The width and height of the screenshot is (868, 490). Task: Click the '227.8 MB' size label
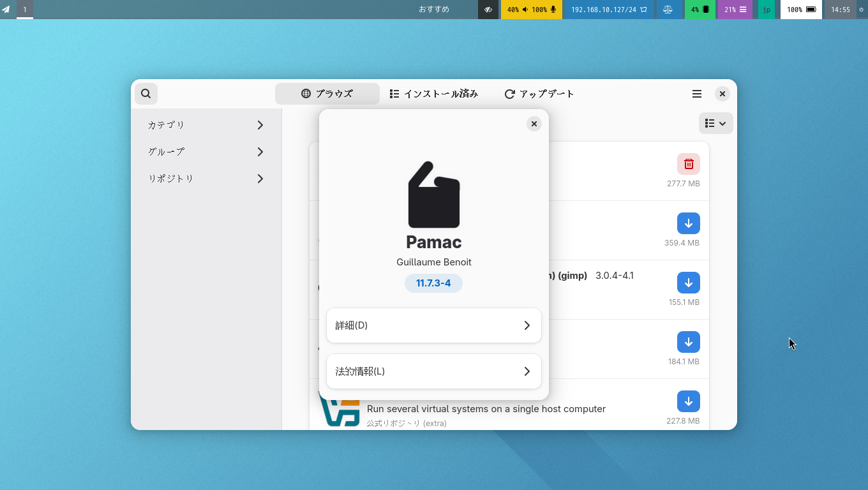(683, 421)
